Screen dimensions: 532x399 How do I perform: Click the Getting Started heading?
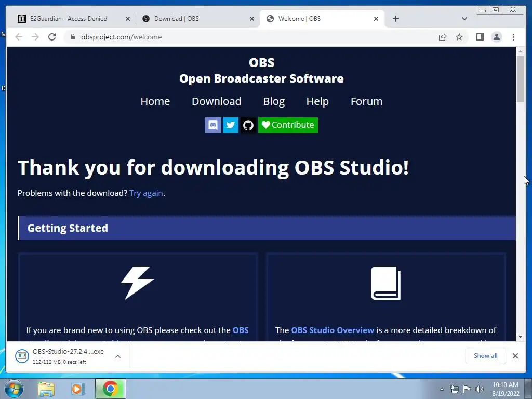coord(68,228)
